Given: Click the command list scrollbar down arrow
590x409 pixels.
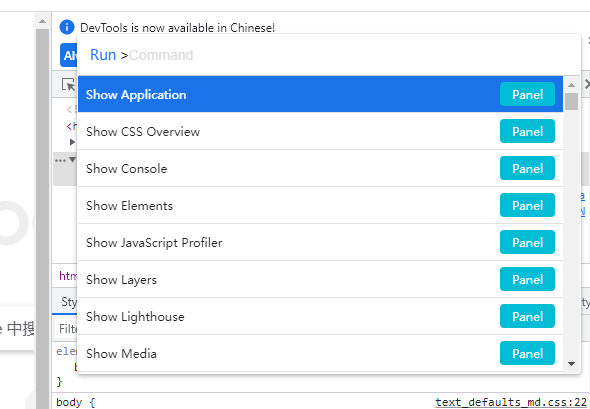Looking at the screenshot, I should 571,363.
